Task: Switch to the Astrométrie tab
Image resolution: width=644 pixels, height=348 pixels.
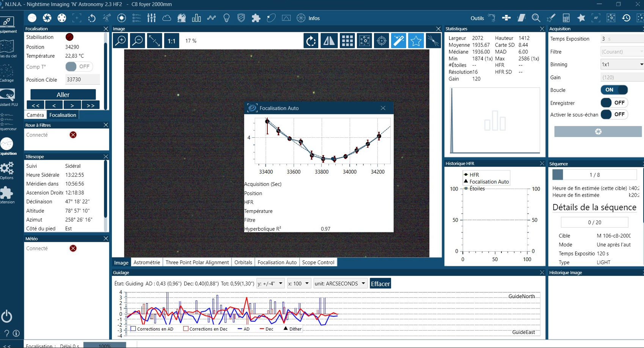Action: click(x=147, y=262)
